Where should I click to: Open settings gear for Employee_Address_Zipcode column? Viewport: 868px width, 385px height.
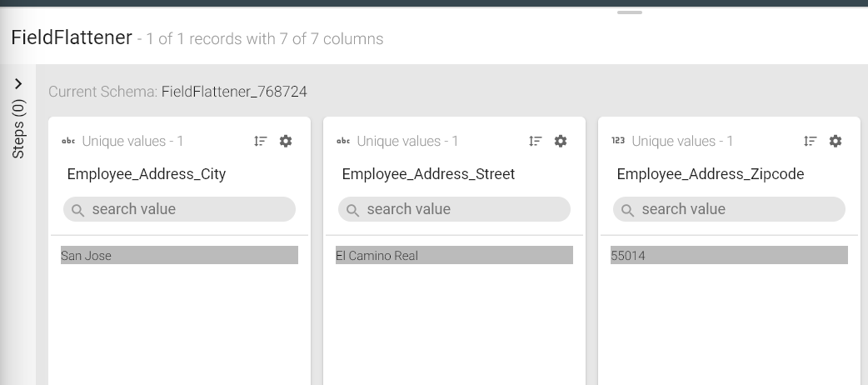pos(836,142)
